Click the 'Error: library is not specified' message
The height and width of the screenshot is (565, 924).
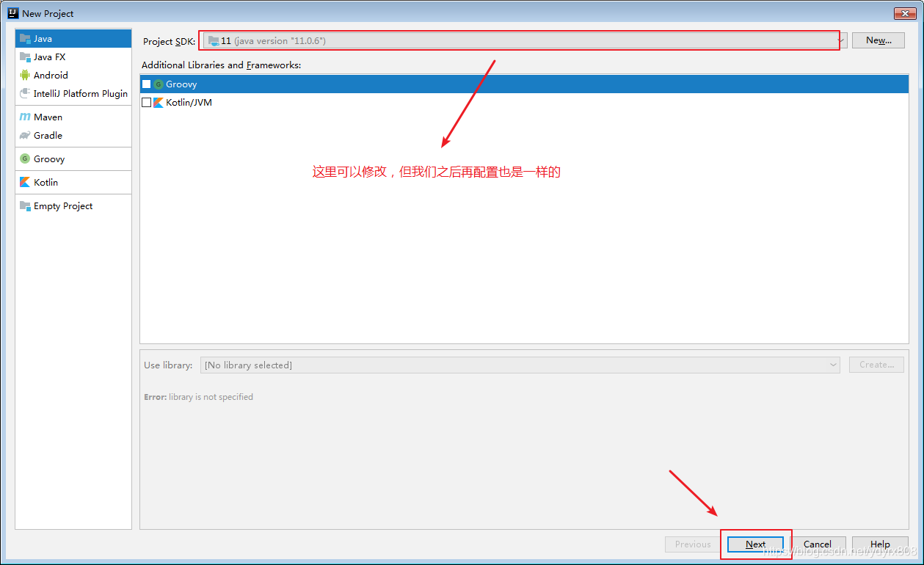click(x=198, y=397)
